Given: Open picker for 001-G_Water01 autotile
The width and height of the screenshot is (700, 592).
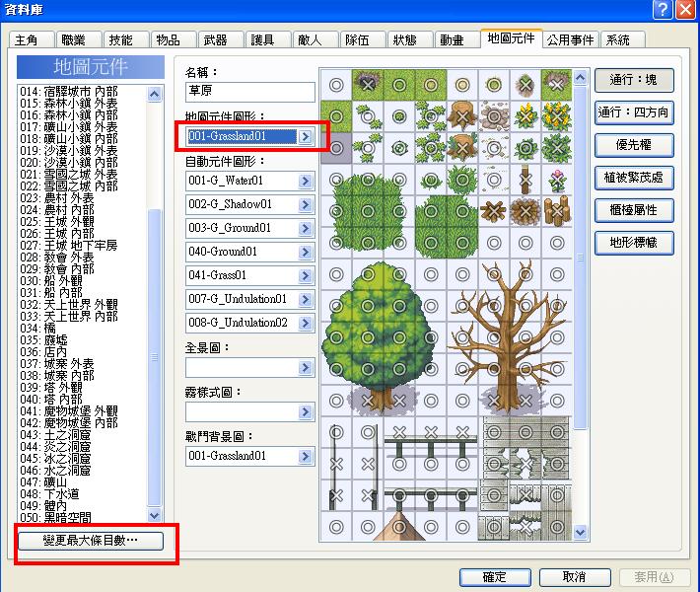Looking at the screenshot, I should point(306,181).
